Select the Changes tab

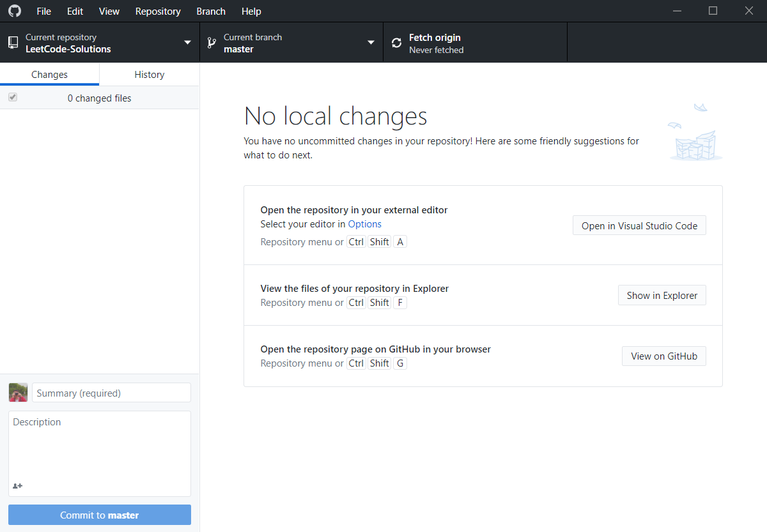pos(49,75)
